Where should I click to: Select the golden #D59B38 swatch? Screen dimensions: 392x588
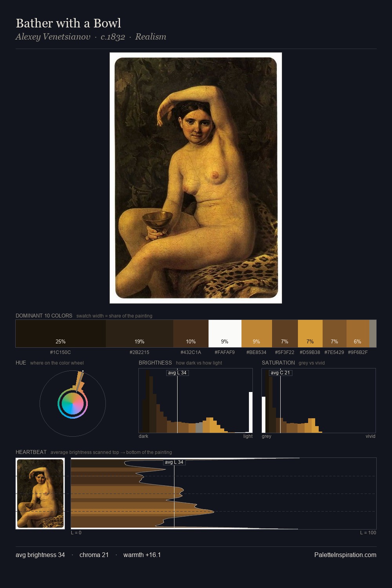[310, 334]
